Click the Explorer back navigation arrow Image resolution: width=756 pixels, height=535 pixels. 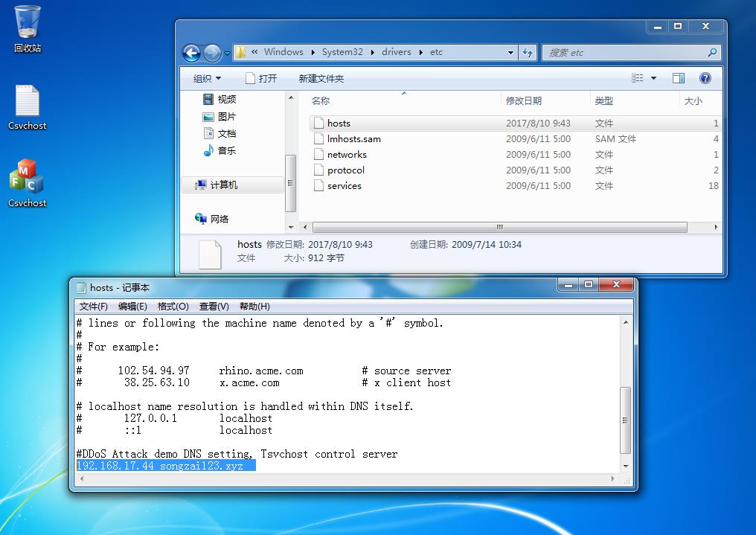(191, 53)
